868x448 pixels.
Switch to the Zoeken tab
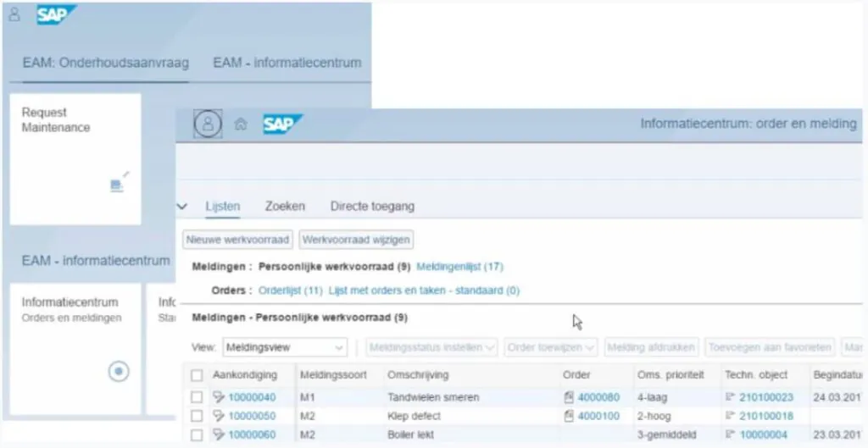click(x=285, y=207)
